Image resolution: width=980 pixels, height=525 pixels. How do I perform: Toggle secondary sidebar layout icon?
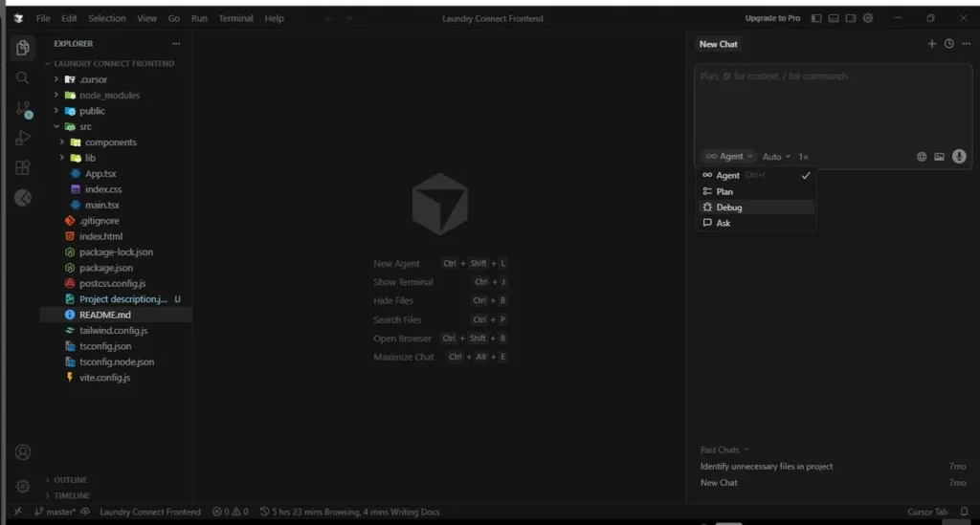click(851, 18)
